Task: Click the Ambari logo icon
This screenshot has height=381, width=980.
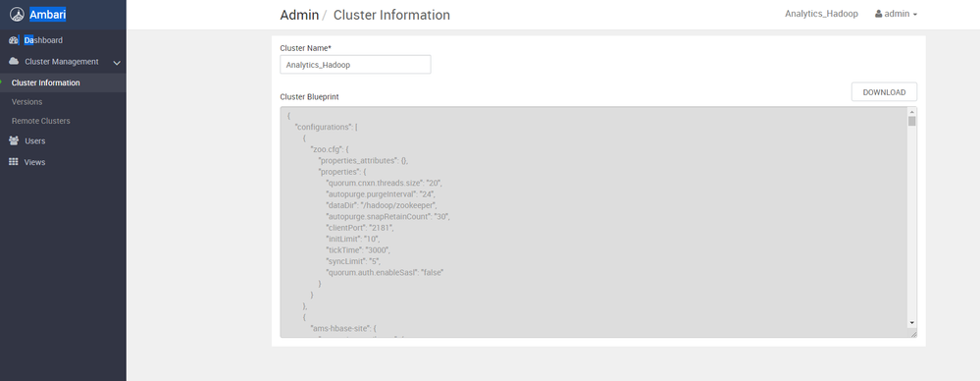Action: [x=17, y=15]
